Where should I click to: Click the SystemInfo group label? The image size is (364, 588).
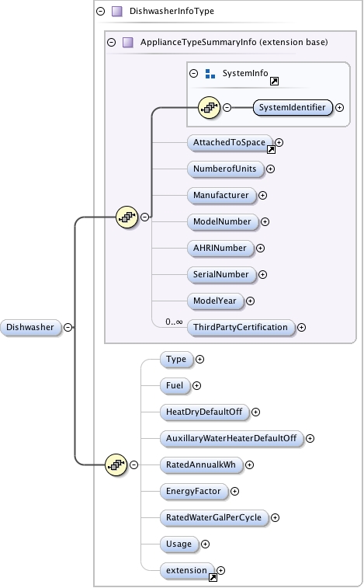tap(245, 73)
